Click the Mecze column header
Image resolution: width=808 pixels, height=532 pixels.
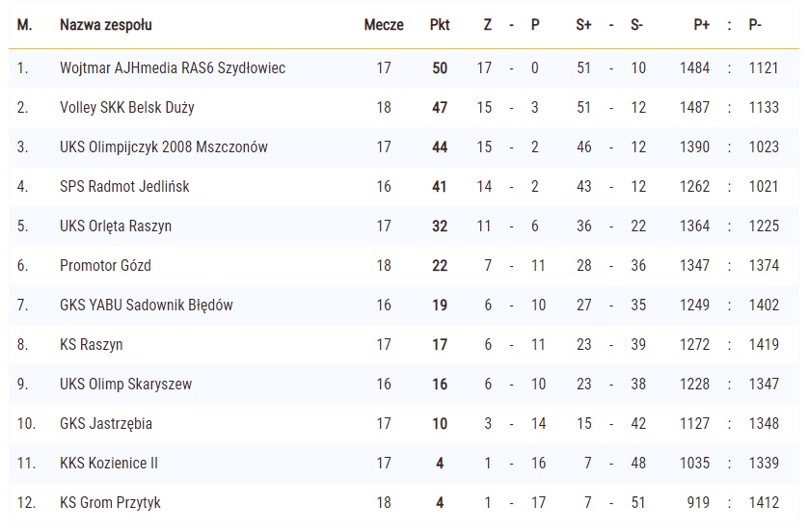pos(384,25)
